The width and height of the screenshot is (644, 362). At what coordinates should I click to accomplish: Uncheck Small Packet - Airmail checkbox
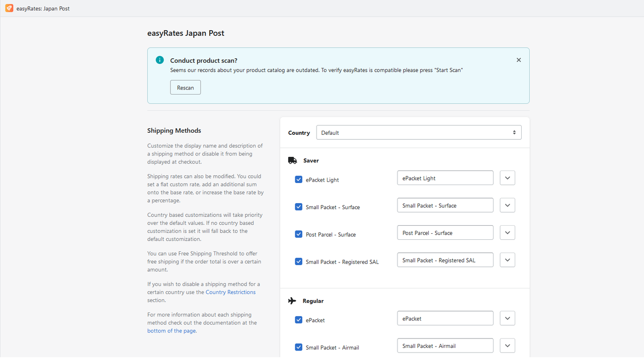click(298, 347)
